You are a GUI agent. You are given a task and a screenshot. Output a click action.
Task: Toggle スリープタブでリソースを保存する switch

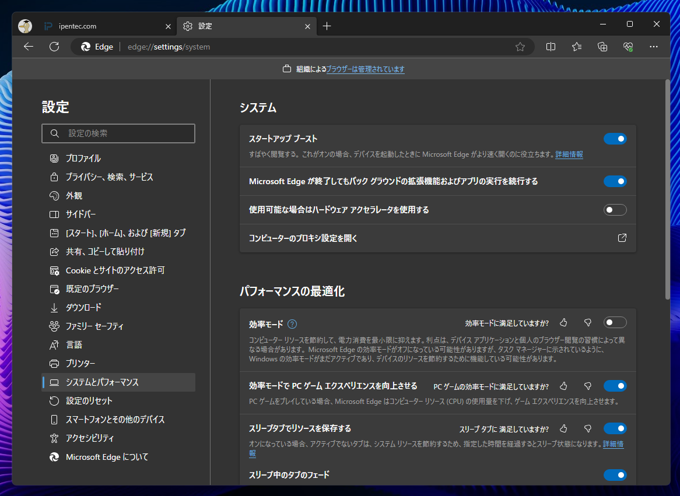pyautogui.click(x=615, y=428)
